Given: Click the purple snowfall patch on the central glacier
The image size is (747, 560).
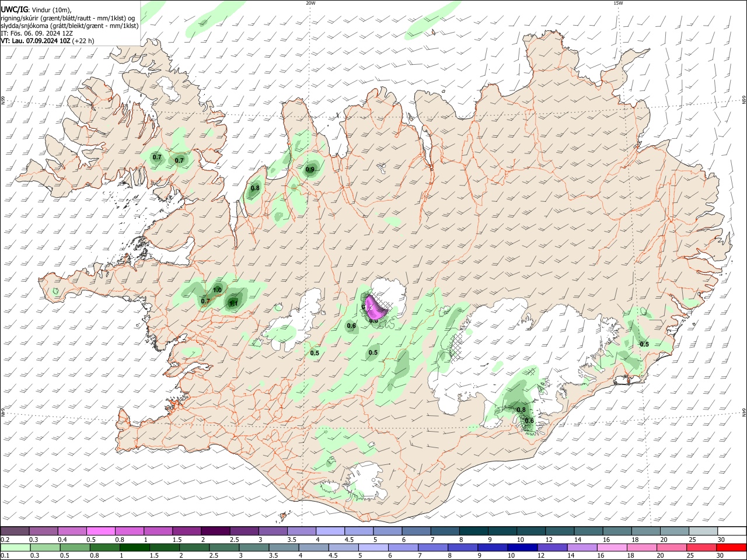Looking at the screenshot, I should click(x=375, y=307).
